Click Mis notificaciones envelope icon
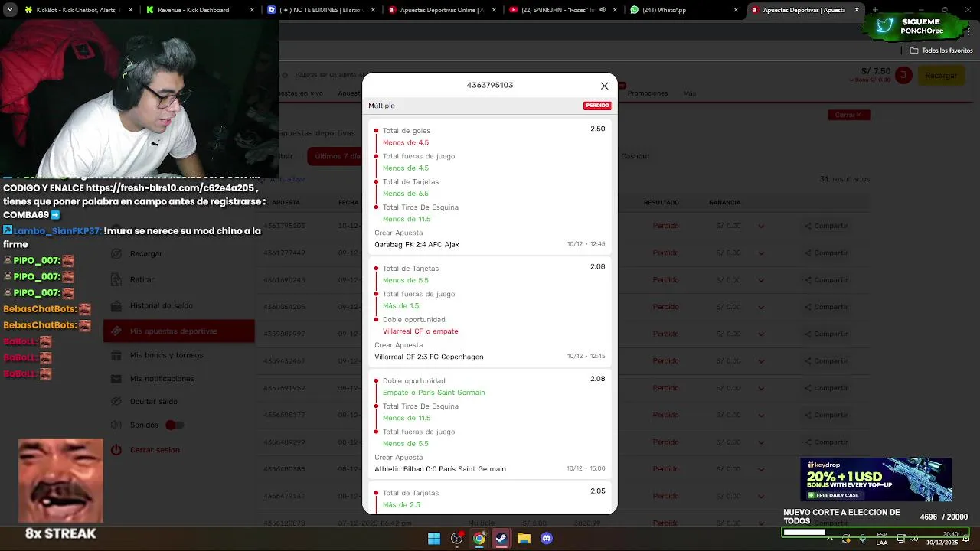Screen dimensions: 980x551 click(x=116, y=378)
